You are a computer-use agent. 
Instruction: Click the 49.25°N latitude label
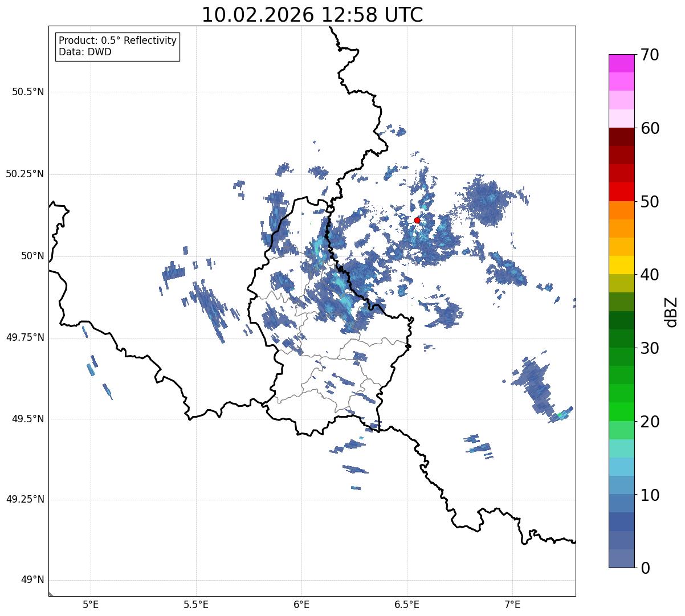point(25,500)
